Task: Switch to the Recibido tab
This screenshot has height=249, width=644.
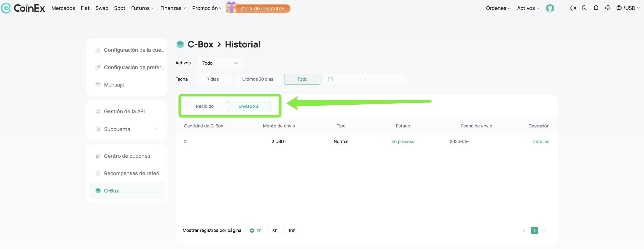Action: 205,106
